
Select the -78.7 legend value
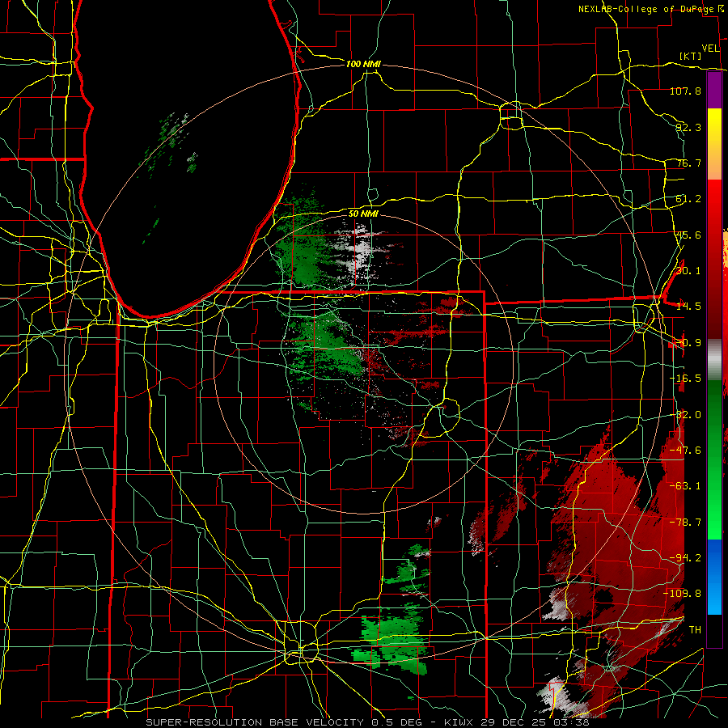(685, 523)
